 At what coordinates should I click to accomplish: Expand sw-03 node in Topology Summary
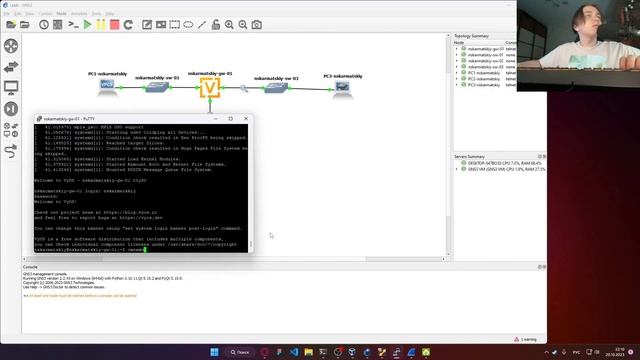click(457, 67)
